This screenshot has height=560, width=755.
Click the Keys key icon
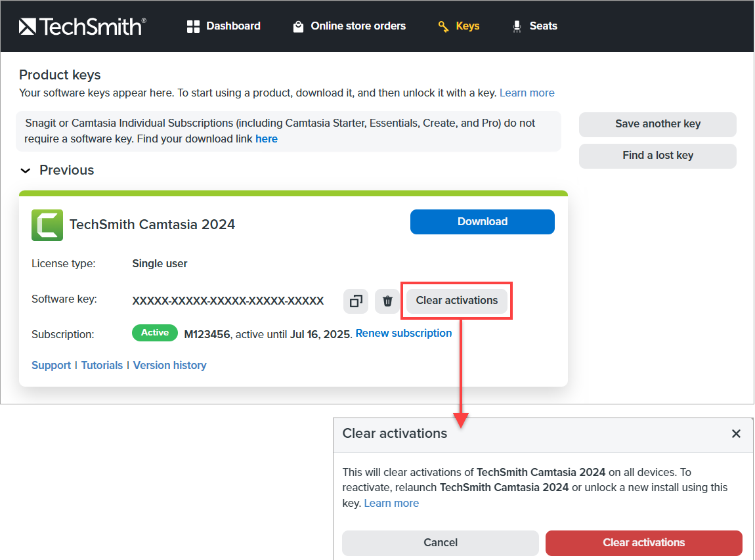tap(443, 26)
